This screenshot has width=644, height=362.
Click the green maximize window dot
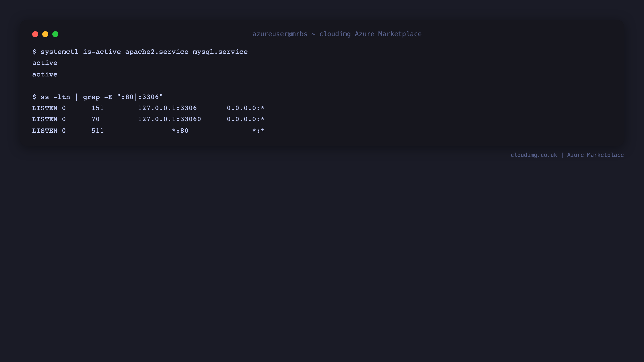[x=55, y=34]
